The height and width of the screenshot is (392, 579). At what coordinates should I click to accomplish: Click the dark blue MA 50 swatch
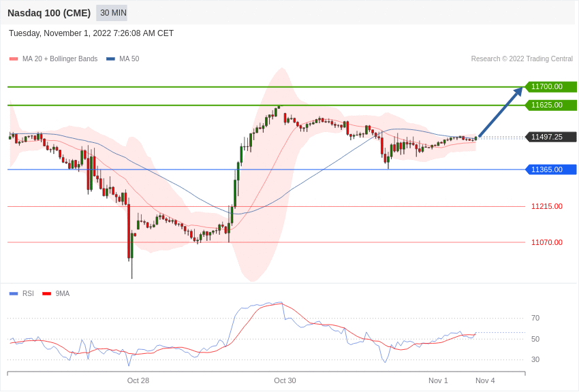[110, 59]
